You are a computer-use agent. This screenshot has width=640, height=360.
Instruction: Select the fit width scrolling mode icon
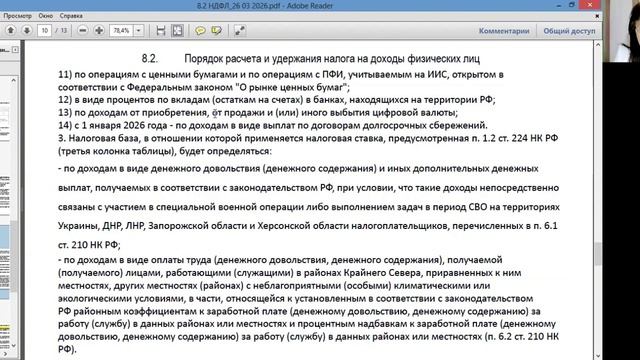point(161,31)
